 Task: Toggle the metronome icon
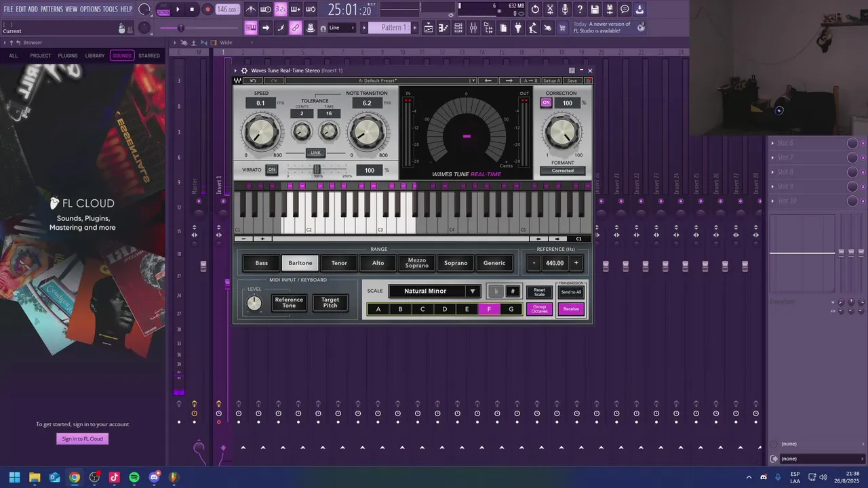coord(250,9)
